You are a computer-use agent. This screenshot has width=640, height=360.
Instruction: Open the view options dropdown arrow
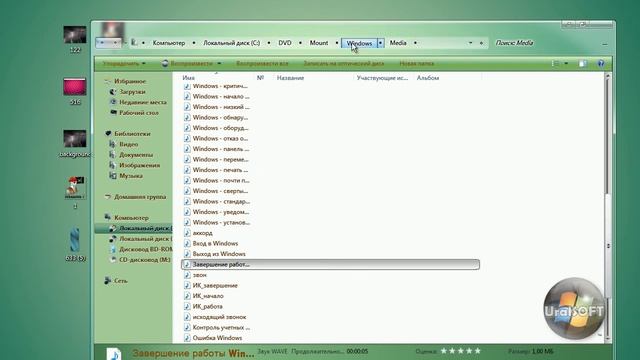(x=566, y=64)
